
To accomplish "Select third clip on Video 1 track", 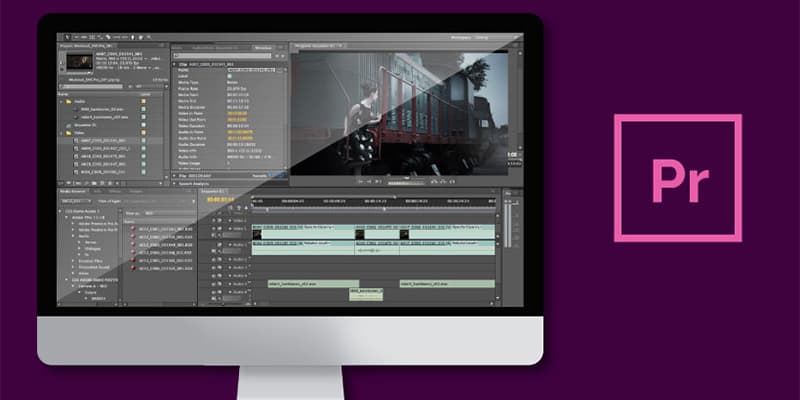I will coord(447,232).
